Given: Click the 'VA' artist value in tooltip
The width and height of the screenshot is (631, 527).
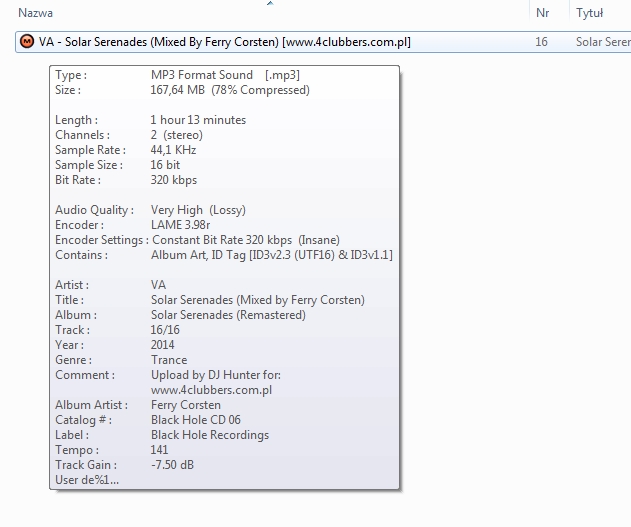Looking at the screenshot, I should click(159, 285).
